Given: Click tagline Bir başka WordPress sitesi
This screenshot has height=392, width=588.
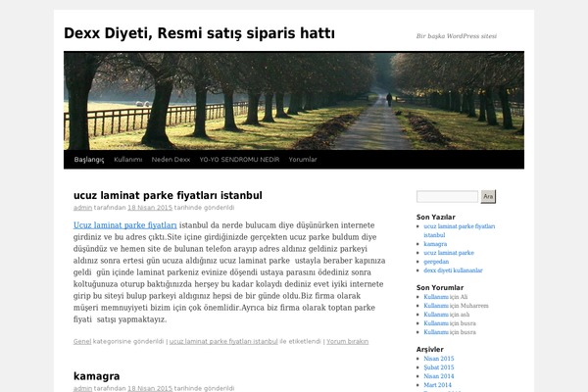Looking at the screenshot, I should 457,36.
